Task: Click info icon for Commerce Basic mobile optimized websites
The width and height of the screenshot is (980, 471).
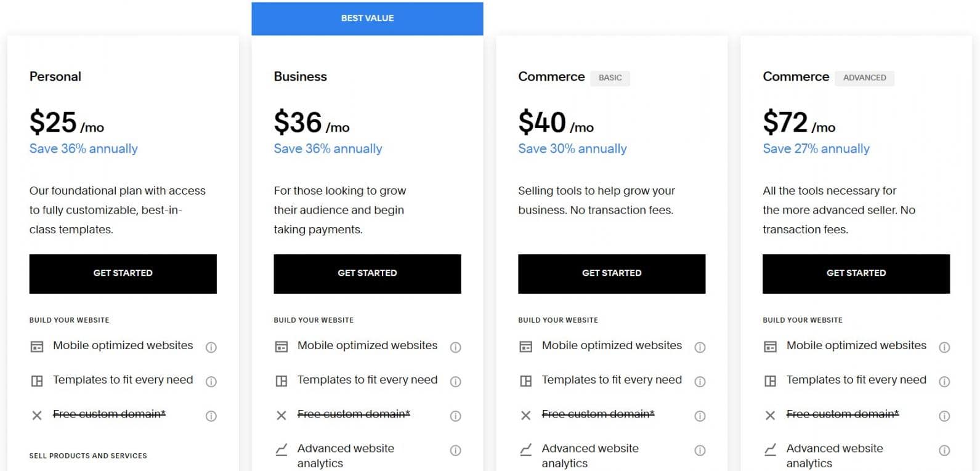Action: [x=700, y=347]
